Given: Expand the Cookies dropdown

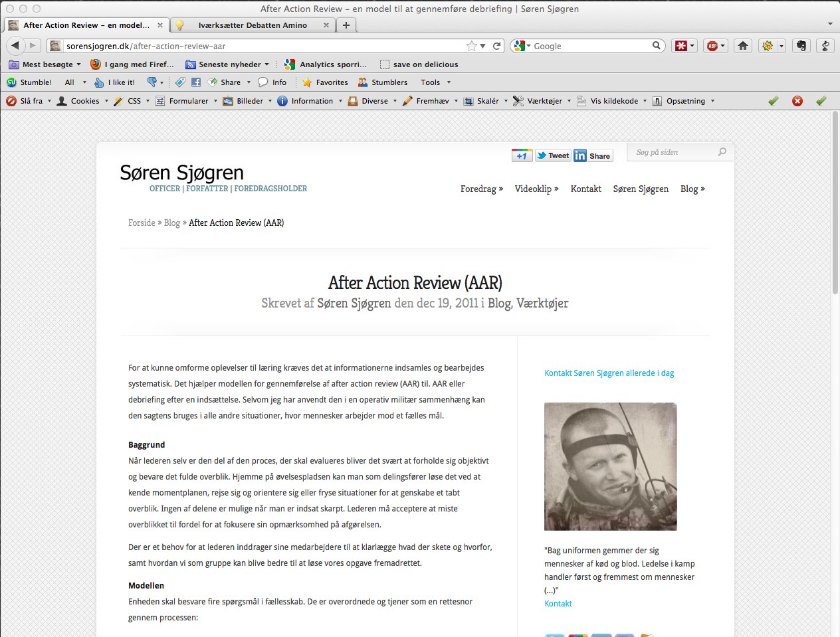Looking at the screenshot, I should pos(83,101).
